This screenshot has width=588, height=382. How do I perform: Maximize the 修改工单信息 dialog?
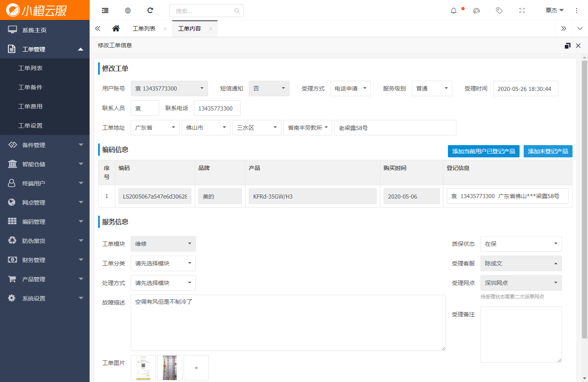coord(568,46)
